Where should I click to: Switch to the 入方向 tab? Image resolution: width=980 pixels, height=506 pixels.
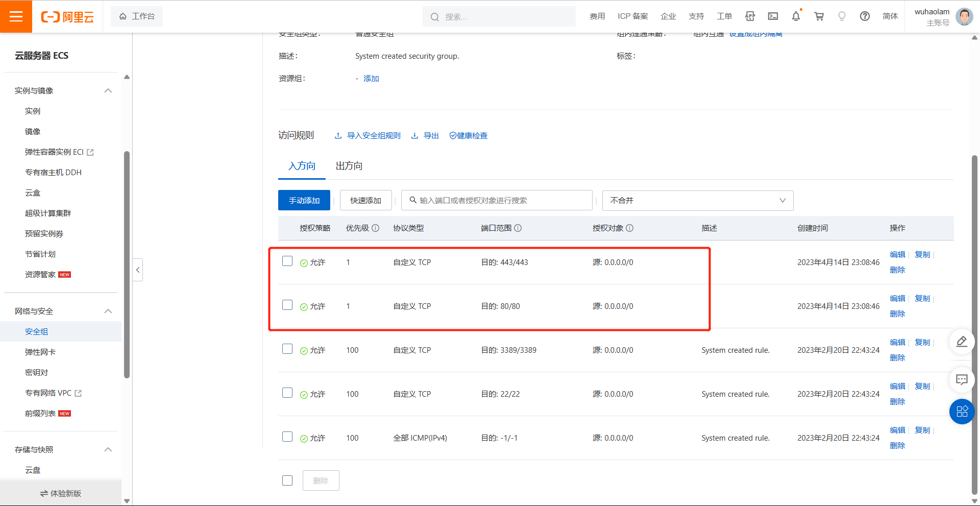(x=302, y=166)
